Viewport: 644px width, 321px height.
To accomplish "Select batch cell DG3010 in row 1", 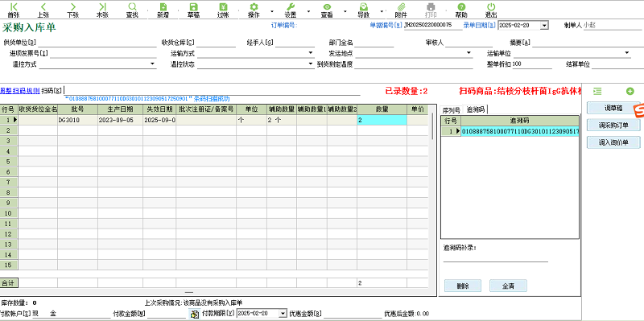I will [77, 120].
